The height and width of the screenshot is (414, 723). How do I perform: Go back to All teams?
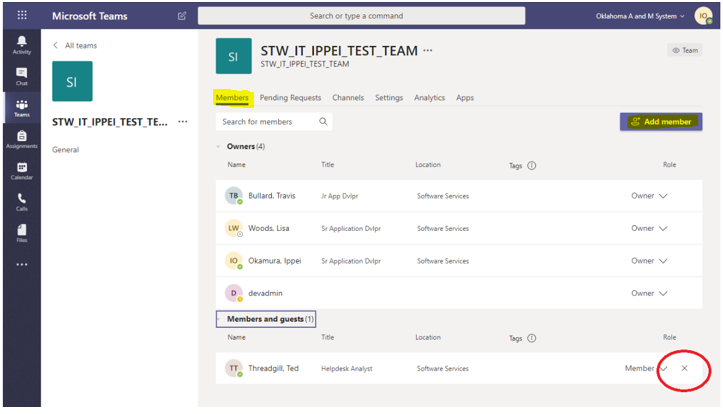coord(76,46)
